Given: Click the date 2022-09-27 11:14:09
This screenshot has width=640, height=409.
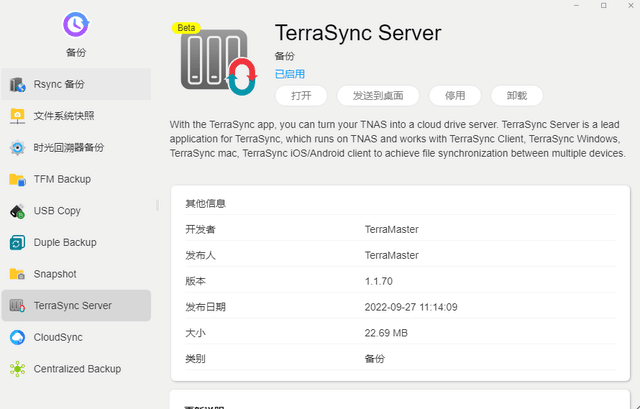Looking at the screenshot, I should point(411,307).
